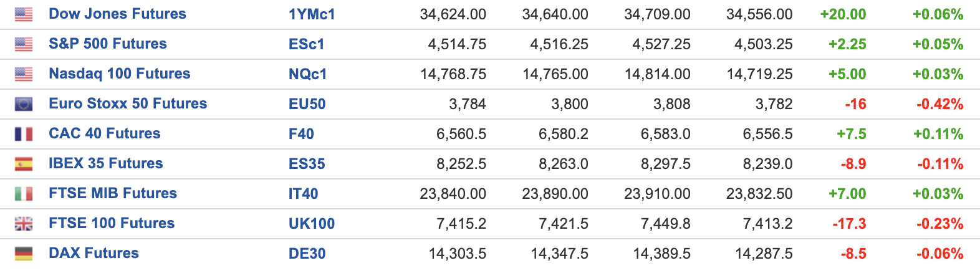Image resolution: width=980 pixels, height=273 pixels.
Task: Click the 1YMc1 symbol
Action: coord(312,14)
